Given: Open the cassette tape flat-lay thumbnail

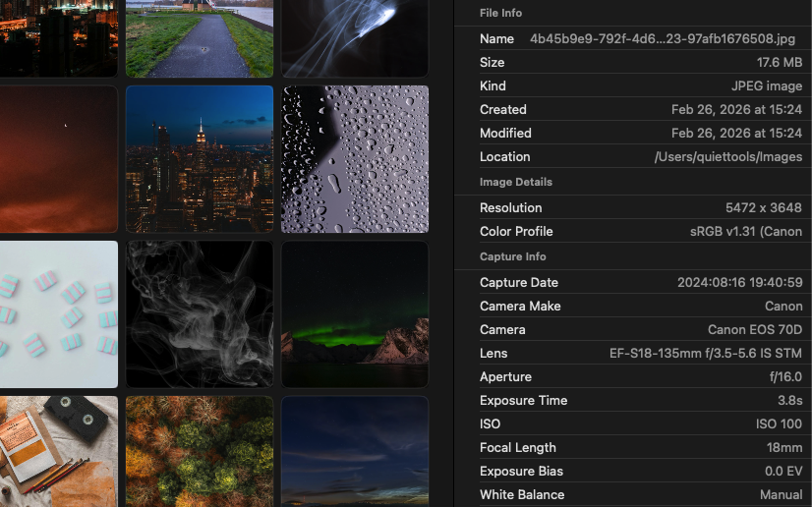Looking at the screenshot, I should (x=59, y=452).
